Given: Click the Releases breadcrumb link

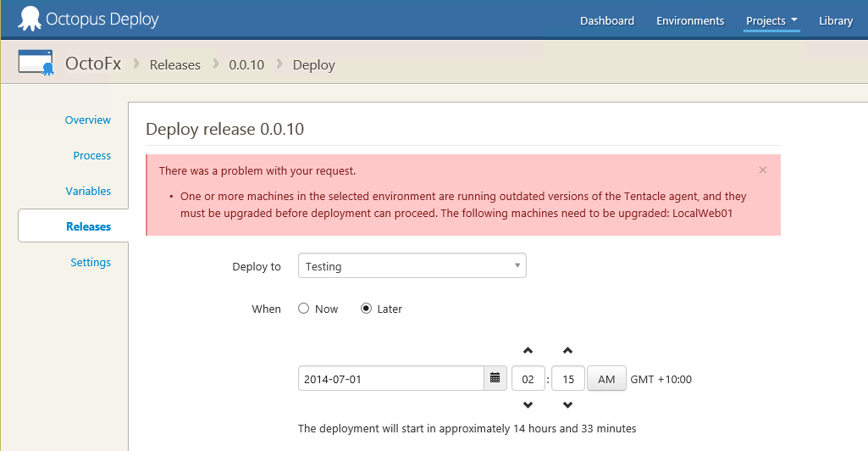Looking at the screenshot, I should pyautogui.click(x=174, y=64).
